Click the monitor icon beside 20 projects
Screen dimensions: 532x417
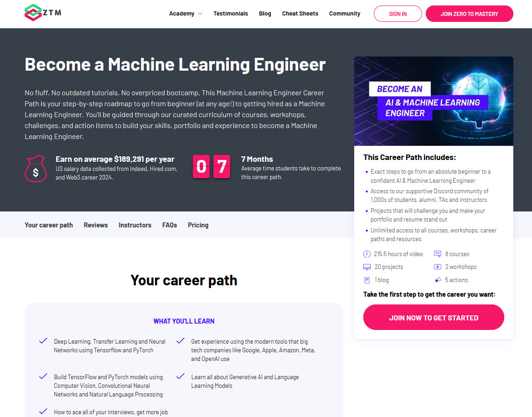367,267
